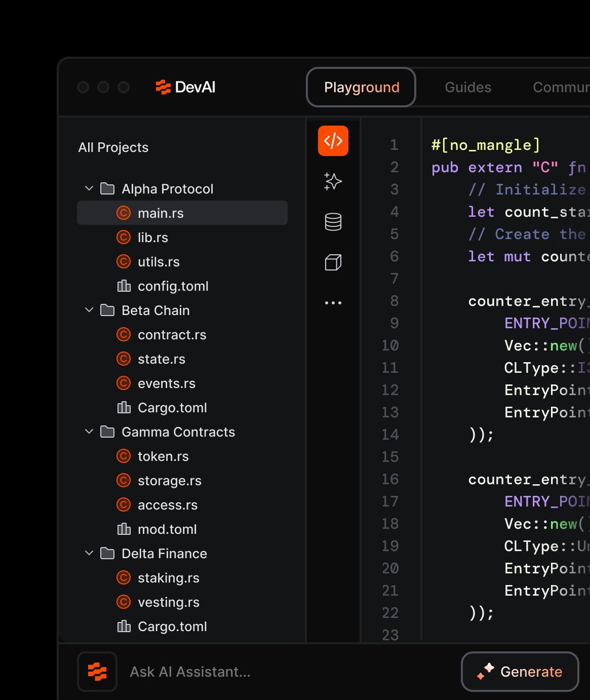The height and width of the screenshot is (700, 590).
Task: Click the events.rs Rust file icon
Action: (x=124, y=383)
